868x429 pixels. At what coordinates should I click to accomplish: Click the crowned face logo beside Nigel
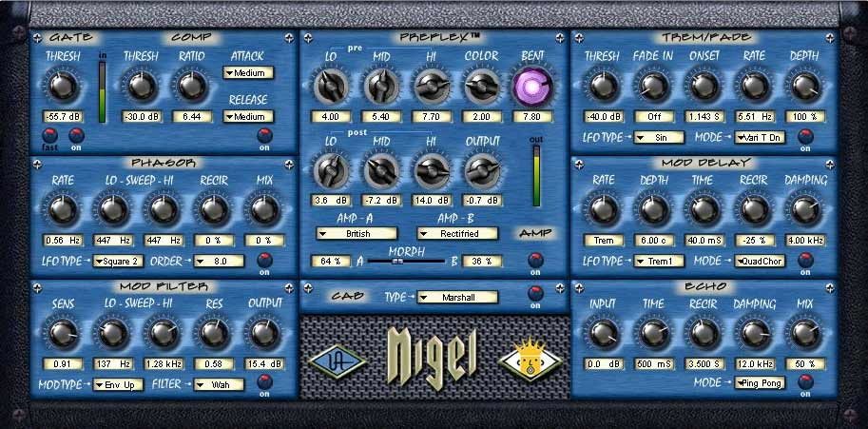[x=530, y=361]
